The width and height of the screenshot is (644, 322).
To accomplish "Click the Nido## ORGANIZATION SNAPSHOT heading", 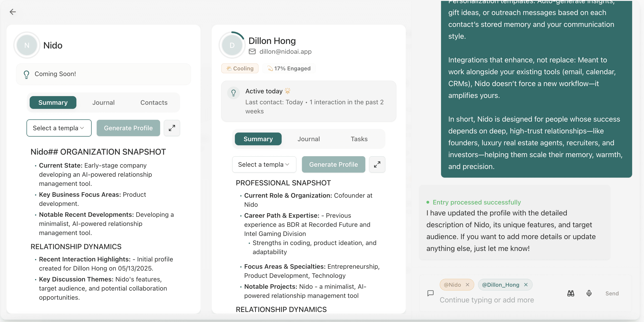I will click(x=98, y=152).
